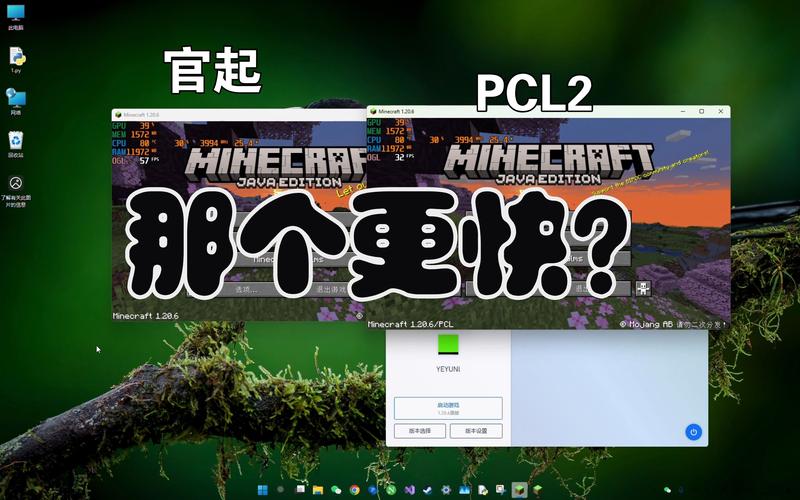Screen dimensions: 800x500
Task: Open the 此电脑 desktop icon
Action: tap(15, 17)
